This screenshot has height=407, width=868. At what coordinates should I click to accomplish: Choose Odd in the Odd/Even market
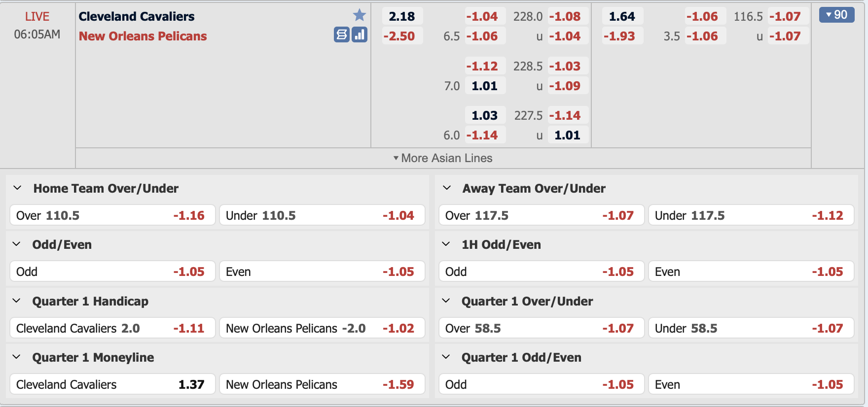click(112, 271)
